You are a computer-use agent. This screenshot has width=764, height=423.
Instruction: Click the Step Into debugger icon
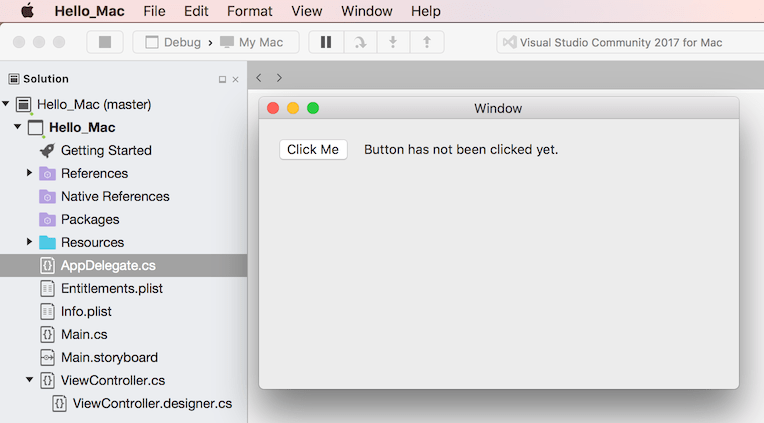coord(393,42)
